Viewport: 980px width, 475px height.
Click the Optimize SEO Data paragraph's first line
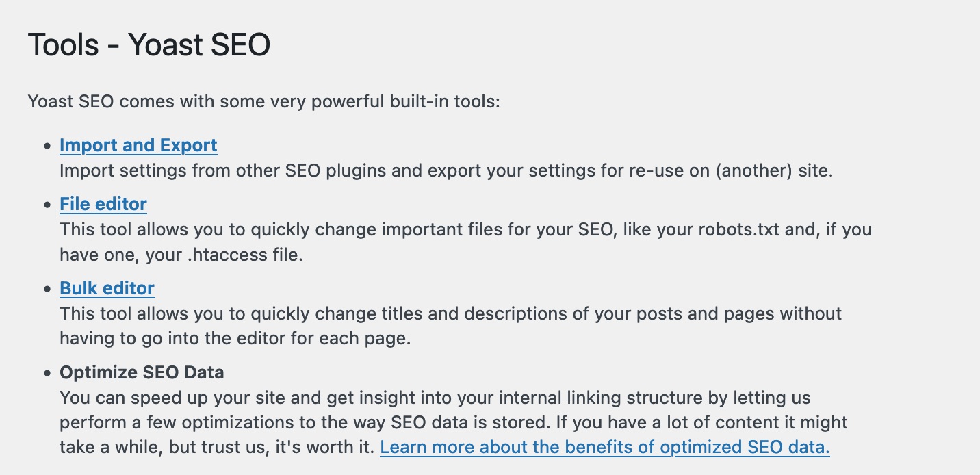click(x=435, y=398)
